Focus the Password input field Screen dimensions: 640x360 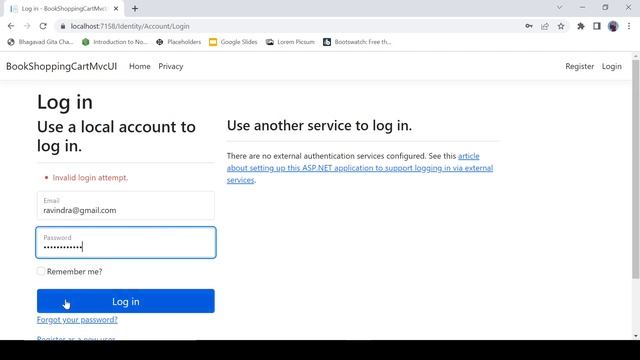(126, 242)
